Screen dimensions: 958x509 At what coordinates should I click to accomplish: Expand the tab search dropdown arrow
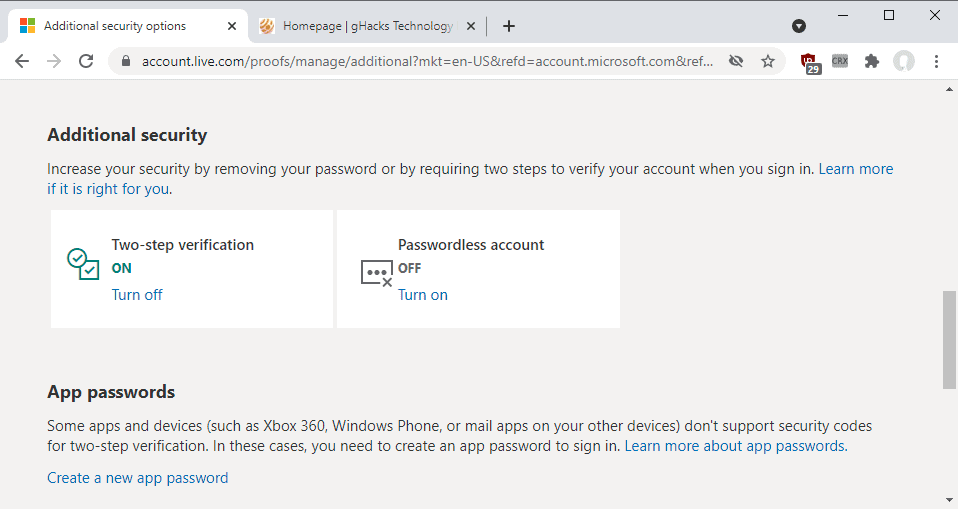click(x=798, y=26)
